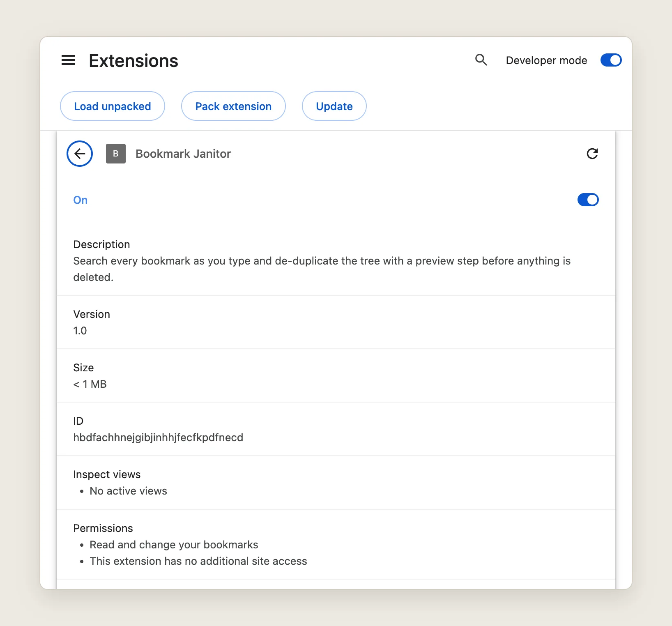The width and height of the screenshot is (672, 626).
Task: Click the 'Permissions' section heading
Action: [x=103, y=528]
